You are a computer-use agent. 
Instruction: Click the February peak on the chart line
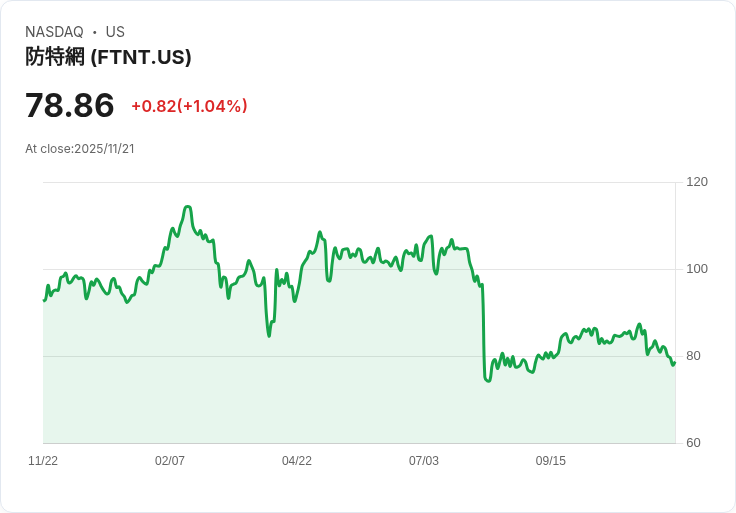click(188, 207)
